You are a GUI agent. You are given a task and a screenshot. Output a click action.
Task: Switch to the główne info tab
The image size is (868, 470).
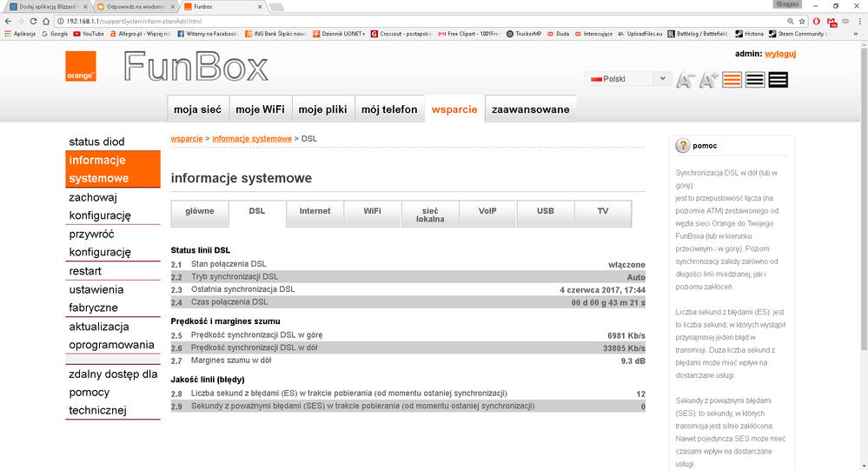point(200,214)
